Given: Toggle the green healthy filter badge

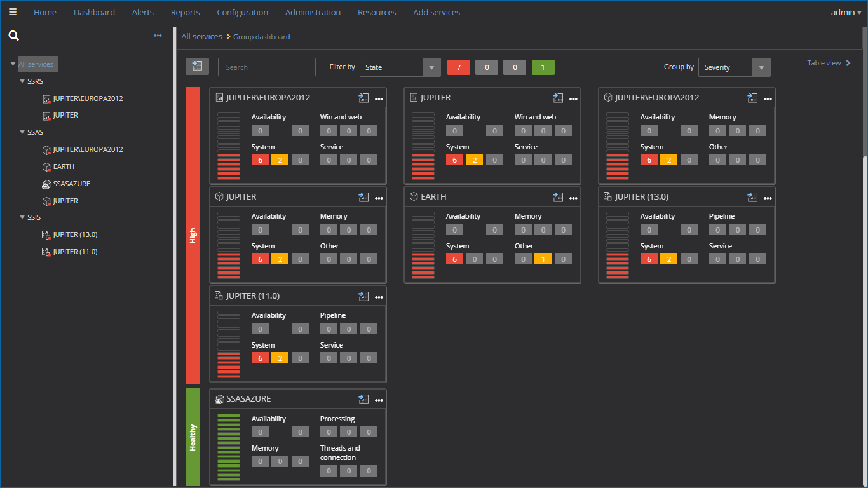Looking at the screenshot, I should pos(543,67).
